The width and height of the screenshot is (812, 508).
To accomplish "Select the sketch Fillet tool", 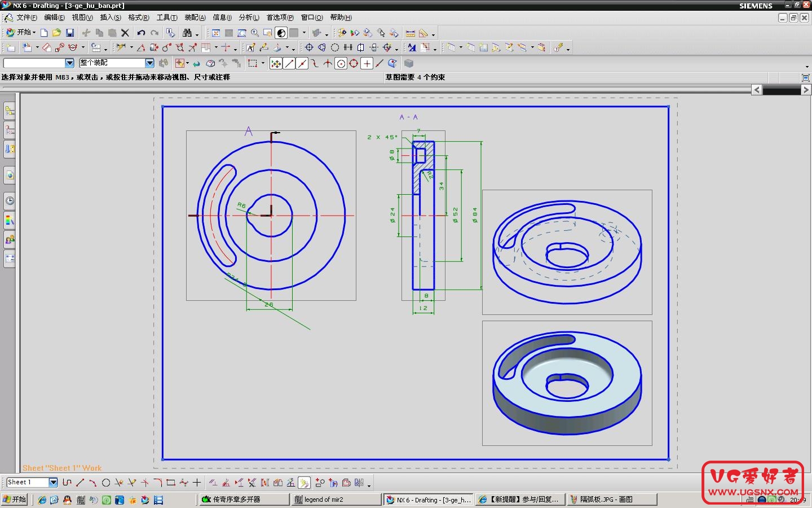I will click(x=158, y=483).
